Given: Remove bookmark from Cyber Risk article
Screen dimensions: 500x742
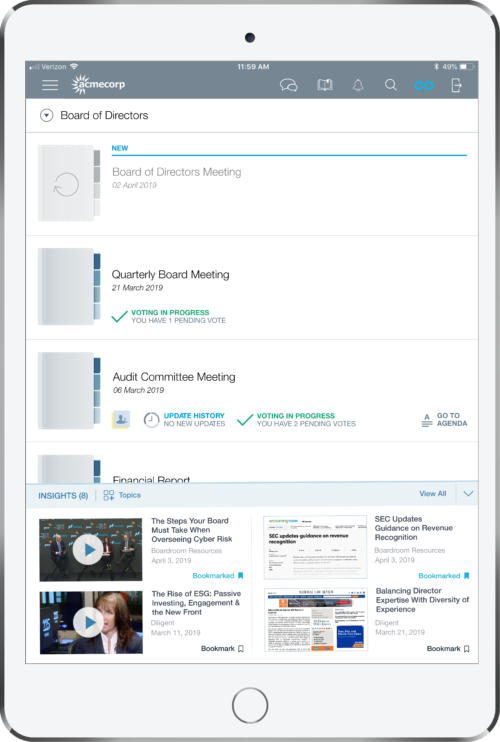Looking at the screenshot, I should click(x=218, y=575).
